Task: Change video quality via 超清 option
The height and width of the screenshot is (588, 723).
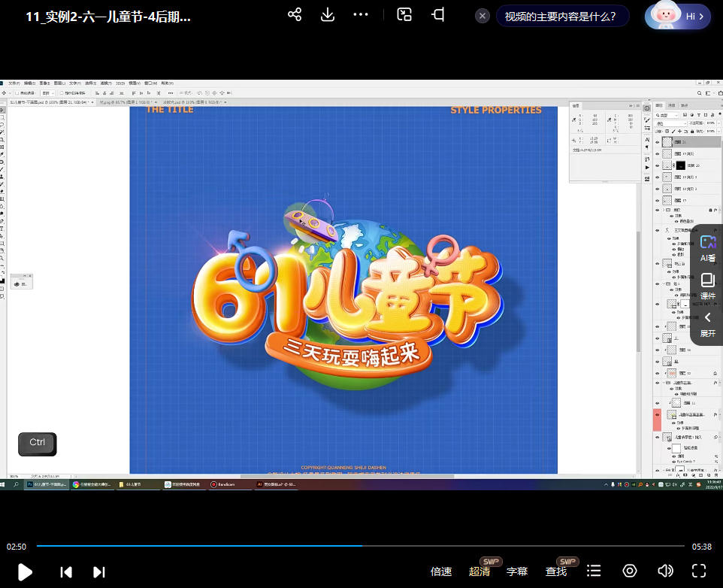Action: click(479, 571)
